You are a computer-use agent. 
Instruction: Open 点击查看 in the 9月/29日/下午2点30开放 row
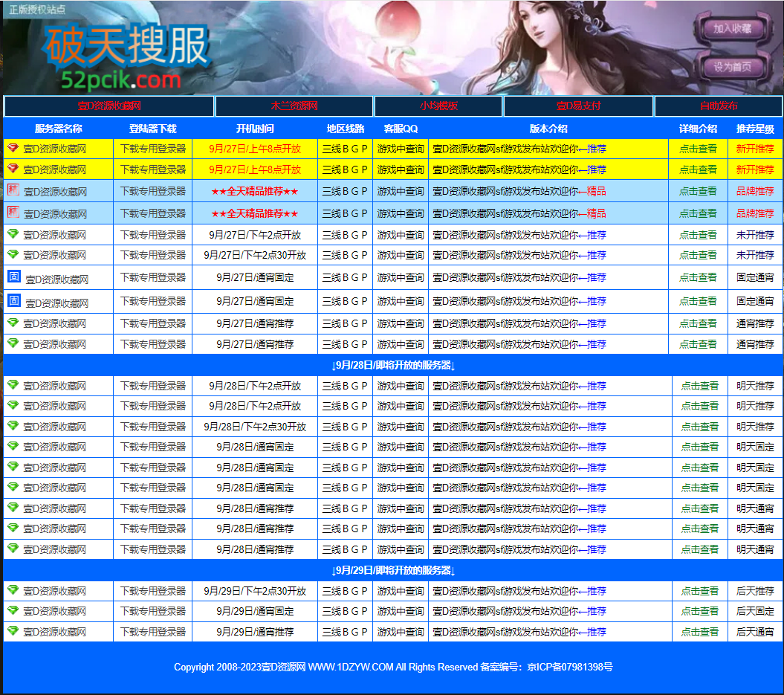(x=699, y=591)
